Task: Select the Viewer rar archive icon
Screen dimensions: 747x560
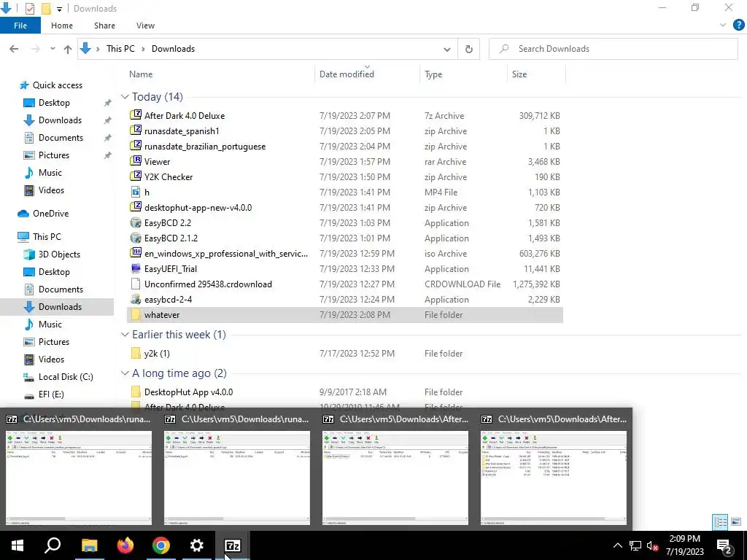Action: pos(136,161)
